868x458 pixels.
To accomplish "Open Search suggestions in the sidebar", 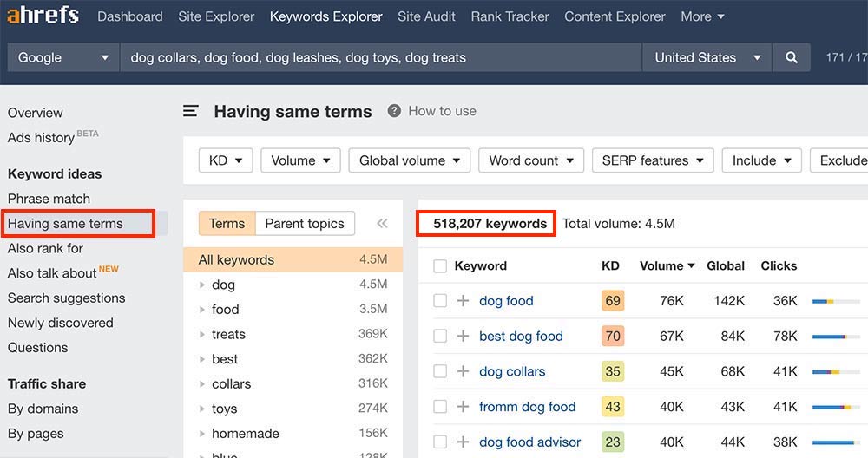I will tap(67, 298).
